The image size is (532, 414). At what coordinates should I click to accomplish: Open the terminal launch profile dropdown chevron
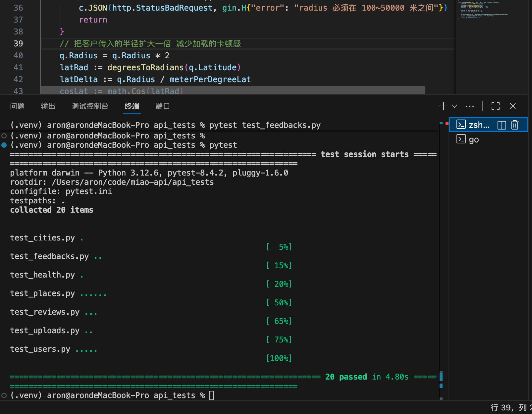(454, 106)
